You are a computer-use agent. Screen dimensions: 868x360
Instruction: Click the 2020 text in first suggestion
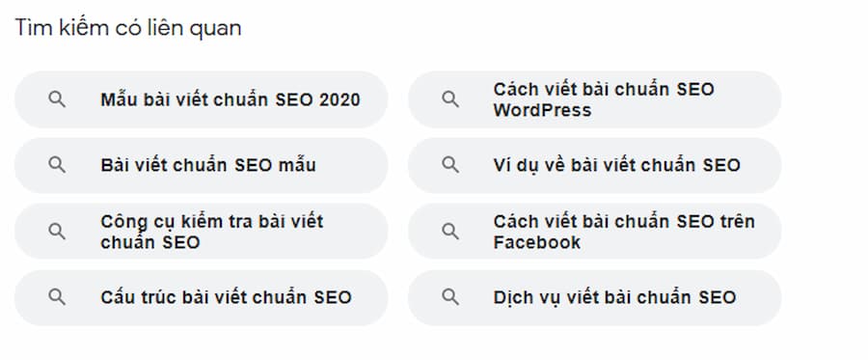(339, 99)
